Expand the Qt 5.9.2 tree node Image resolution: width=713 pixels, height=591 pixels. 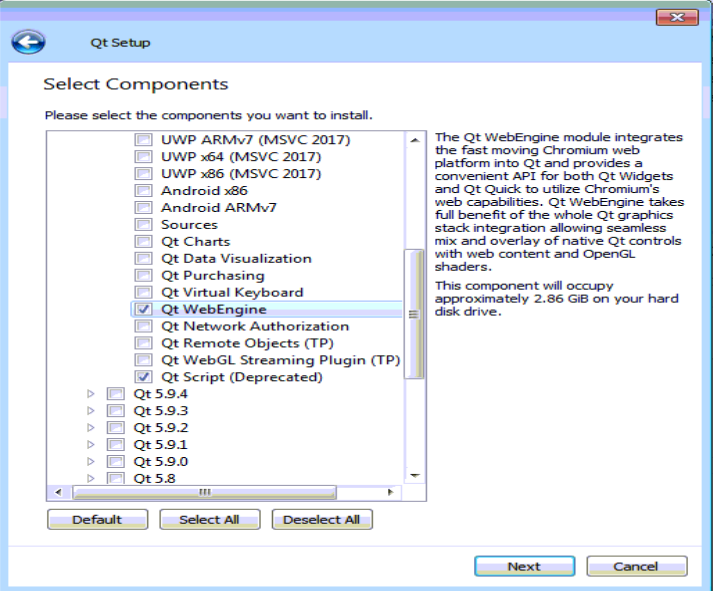point(91,428)
